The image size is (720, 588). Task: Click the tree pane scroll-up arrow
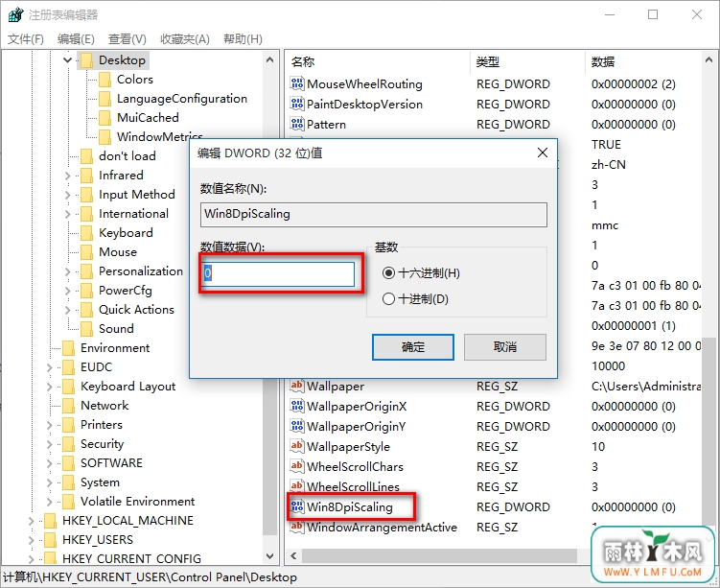[x=270, y=60]
